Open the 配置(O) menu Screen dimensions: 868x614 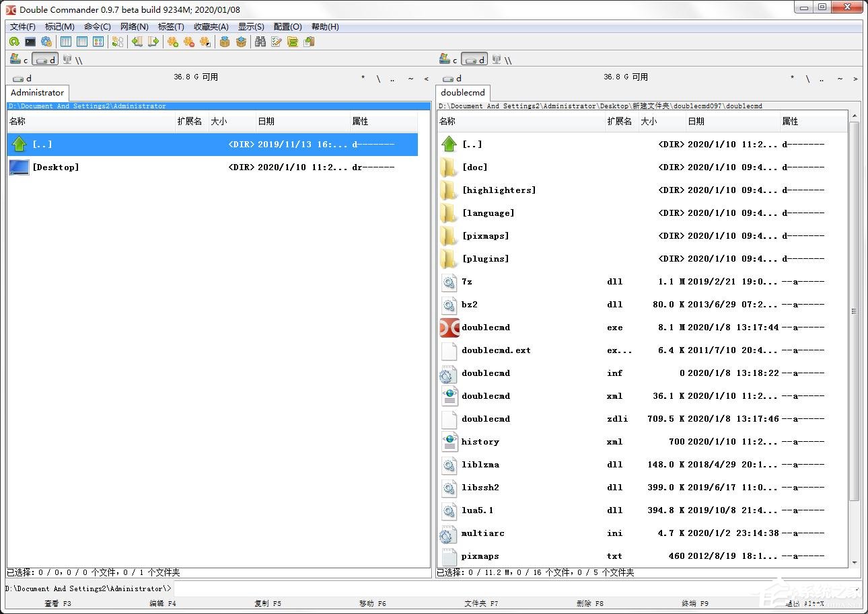287,27
